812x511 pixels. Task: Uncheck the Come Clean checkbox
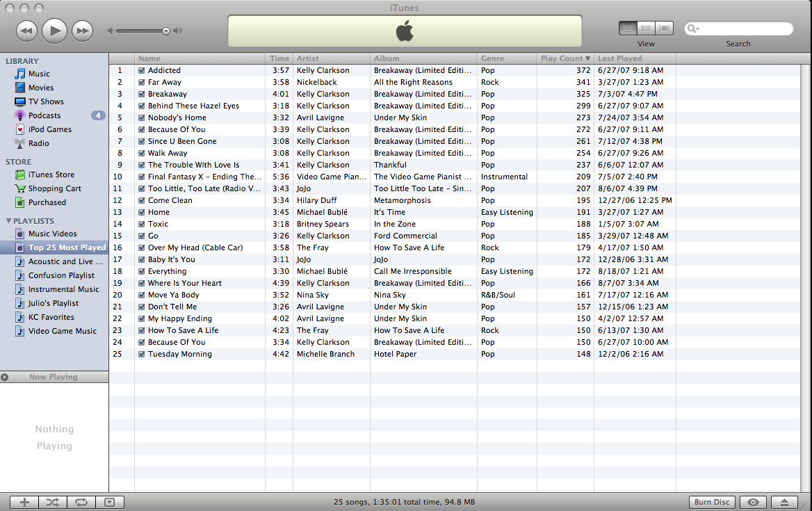141,200
